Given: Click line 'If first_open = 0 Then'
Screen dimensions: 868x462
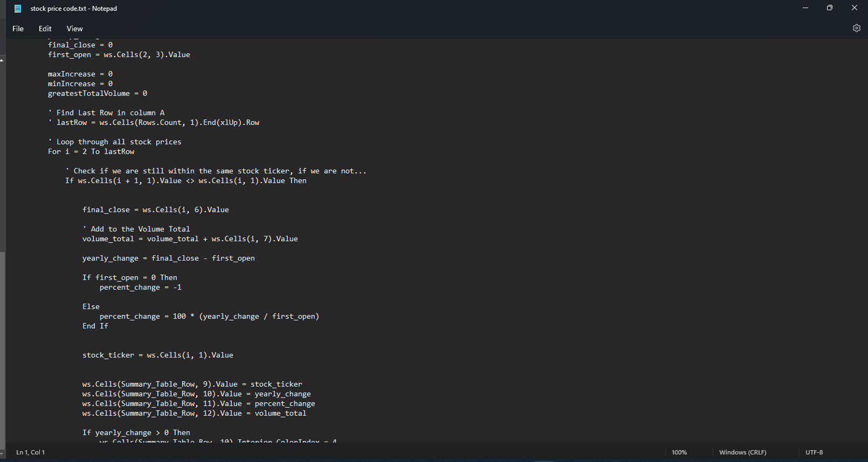Looking at the screenshot, I should 130,277.
